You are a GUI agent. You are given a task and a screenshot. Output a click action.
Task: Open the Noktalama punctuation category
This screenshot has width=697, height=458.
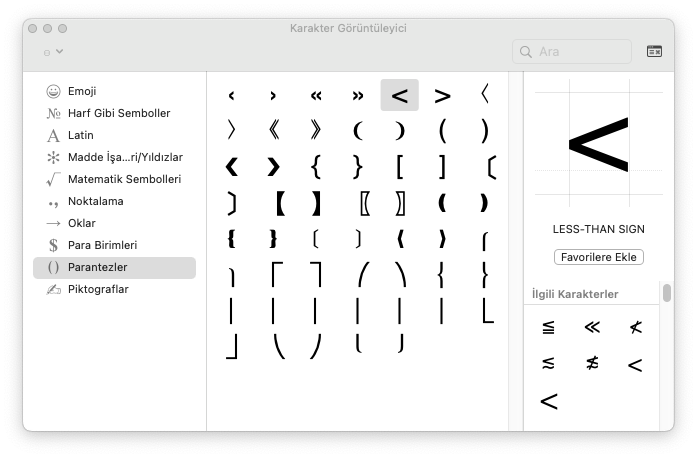coord(95,201)
